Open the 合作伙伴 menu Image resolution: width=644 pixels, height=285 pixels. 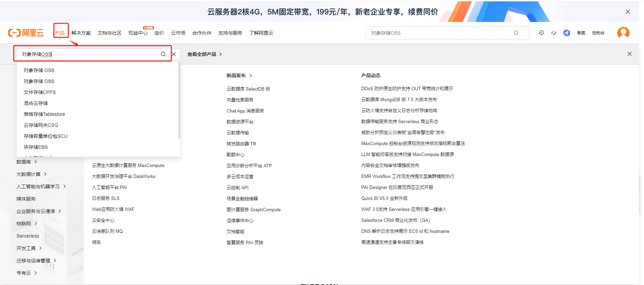coord(202,33)
